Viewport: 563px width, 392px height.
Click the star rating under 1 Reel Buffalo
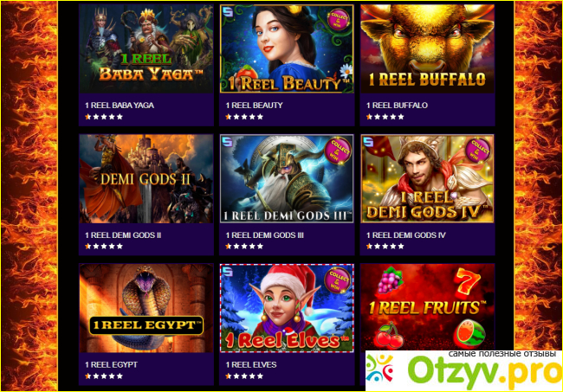pyautogui.click(x=385, y=117)
